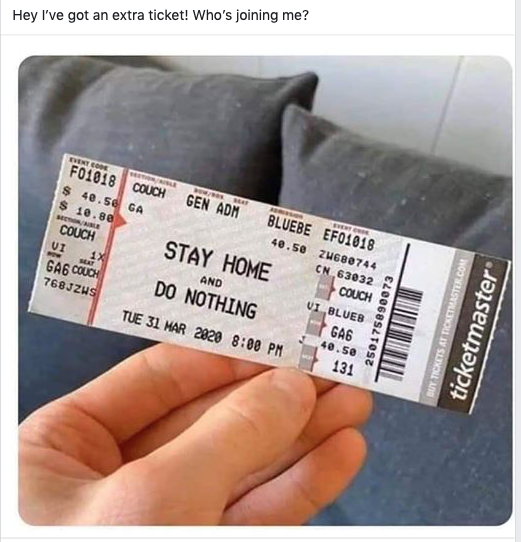Click the red arrow marker on ticket stub
Screen dimensions: 521x542
pos(119,221)
